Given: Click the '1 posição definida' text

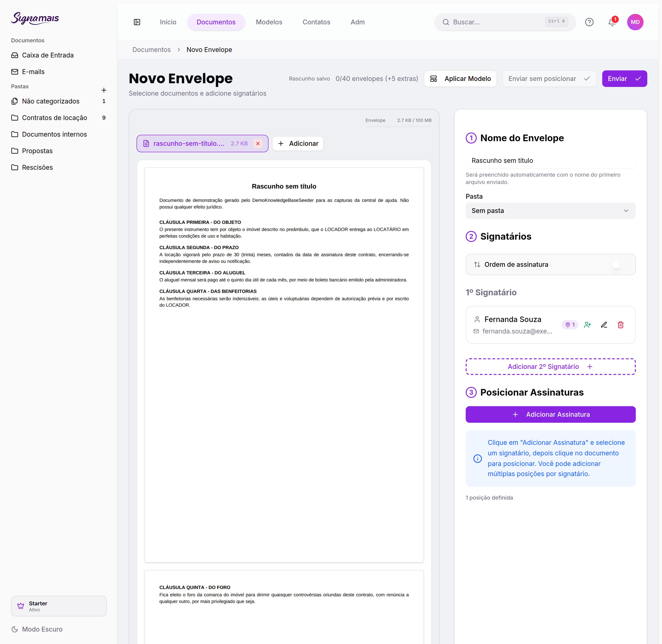Looking at the screenshot, I should coord(489,497).
